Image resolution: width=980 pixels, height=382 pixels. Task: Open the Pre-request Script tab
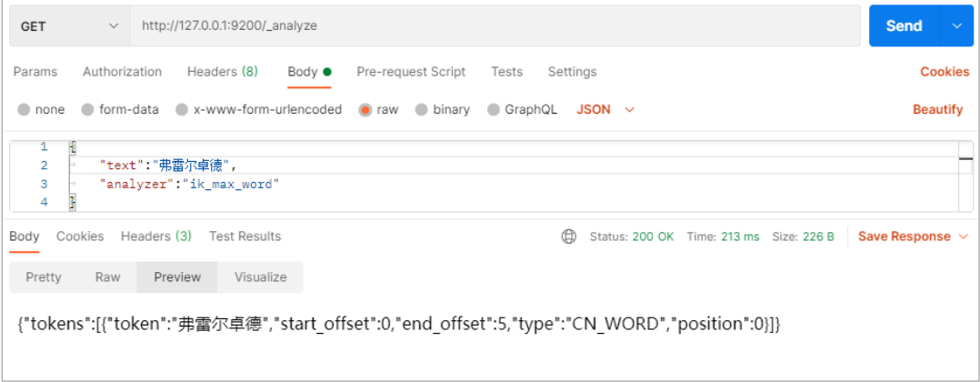pos(411,72)
